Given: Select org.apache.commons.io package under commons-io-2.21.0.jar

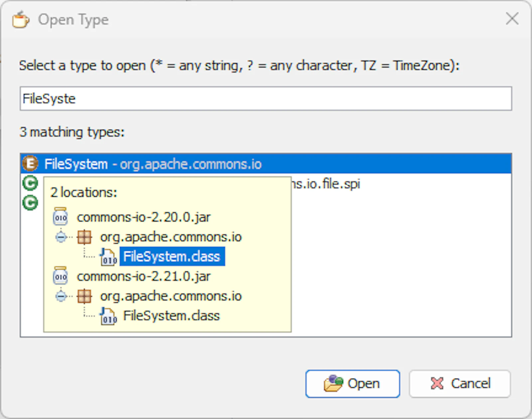Looking at the screenshot, I should tap(171, 296).
